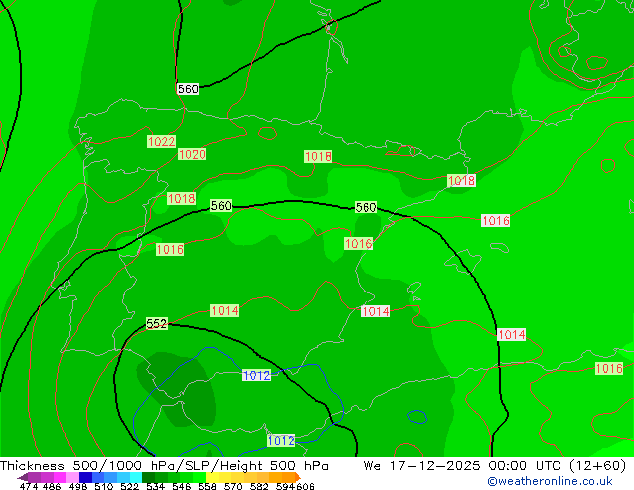Click the 1016 label just left of the 552 contour

pyautogui.click(x=170, y=249)
